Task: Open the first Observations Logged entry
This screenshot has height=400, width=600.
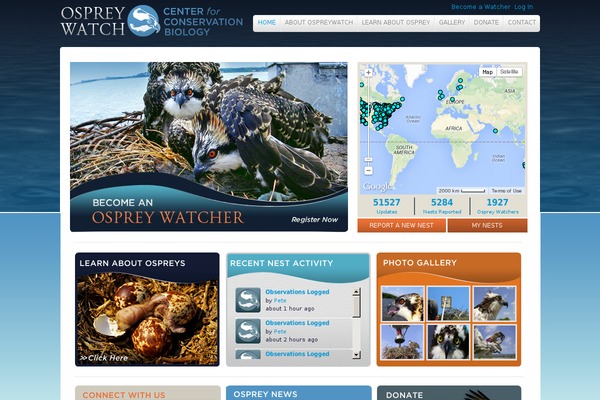Action: tap(297, 292)
